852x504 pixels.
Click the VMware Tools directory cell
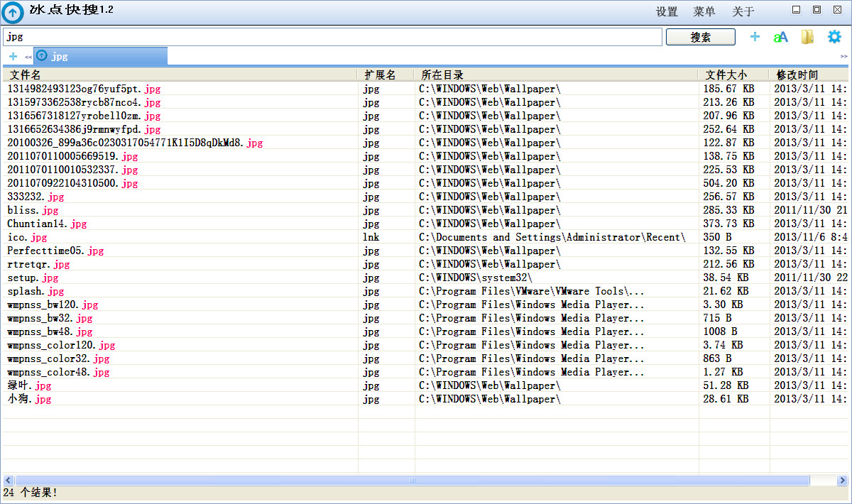[x=532, y=291]
